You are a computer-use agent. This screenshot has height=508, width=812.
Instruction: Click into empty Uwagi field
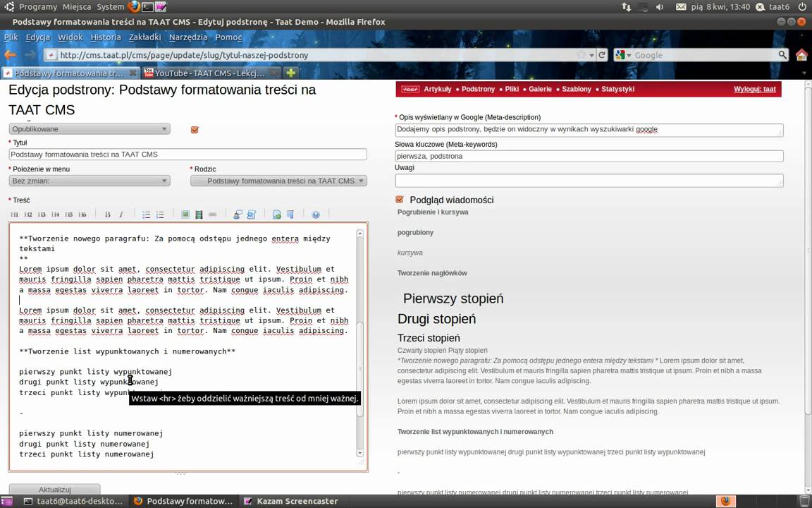[x=589, y=181]
